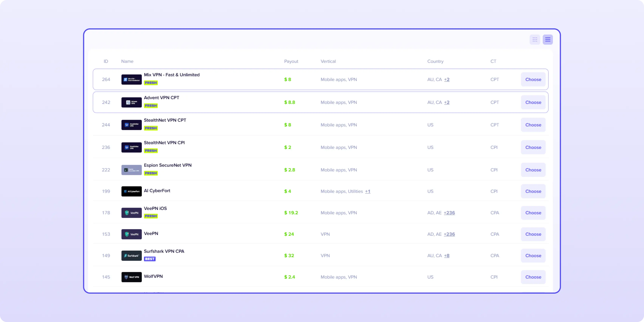Click the CPA type in Surfshark row
Viewport: 644px width, 322px height.
[495, 255]
